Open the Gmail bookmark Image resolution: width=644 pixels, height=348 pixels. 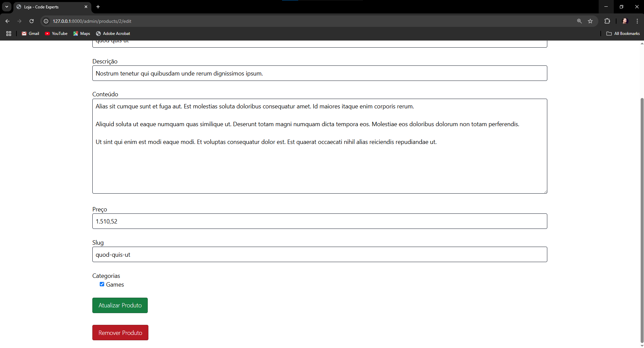(31, 34)
